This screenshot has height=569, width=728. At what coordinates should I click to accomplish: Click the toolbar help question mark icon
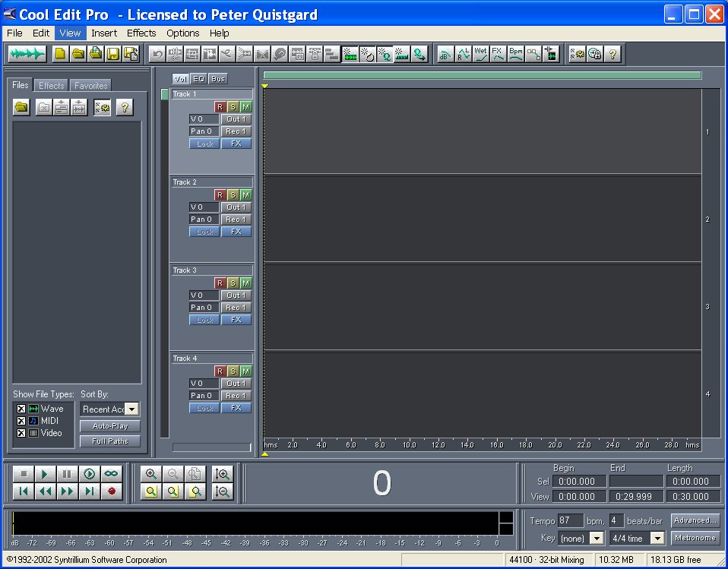pos(612,54)
